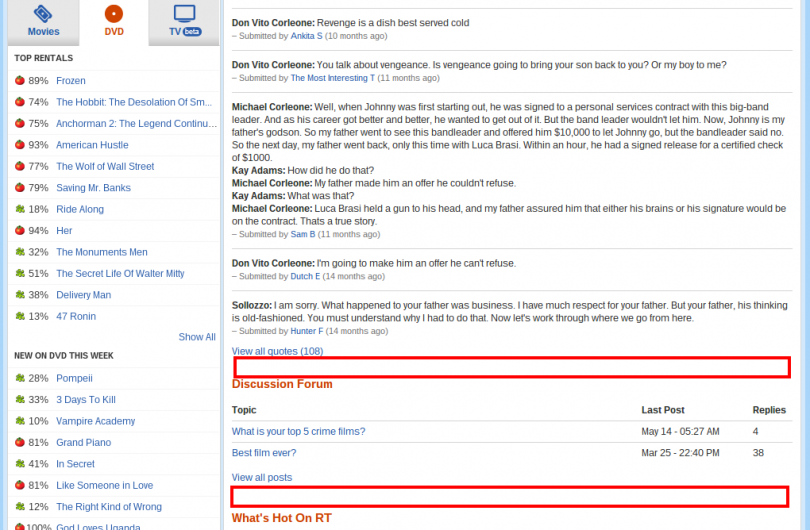Open the American Hustle link
The height and width of the screenshot is (530, 810).
tap(92, 145)
